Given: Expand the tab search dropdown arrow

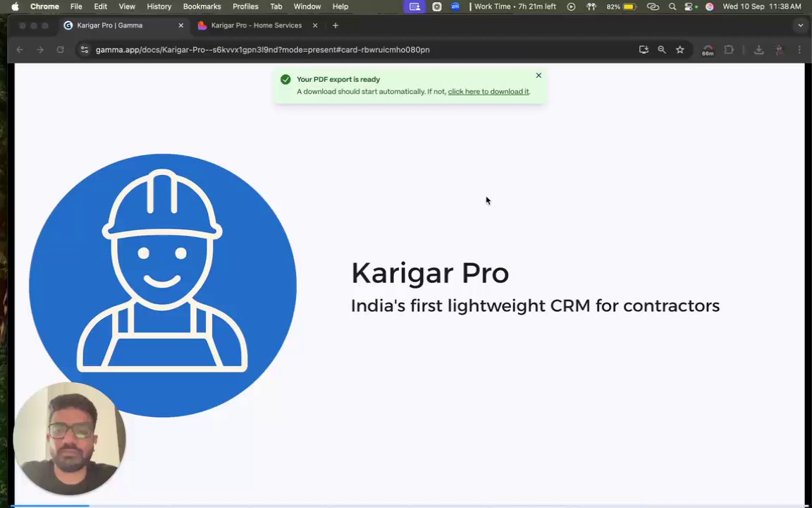Looking at the screenshot, I should [800, 25].
